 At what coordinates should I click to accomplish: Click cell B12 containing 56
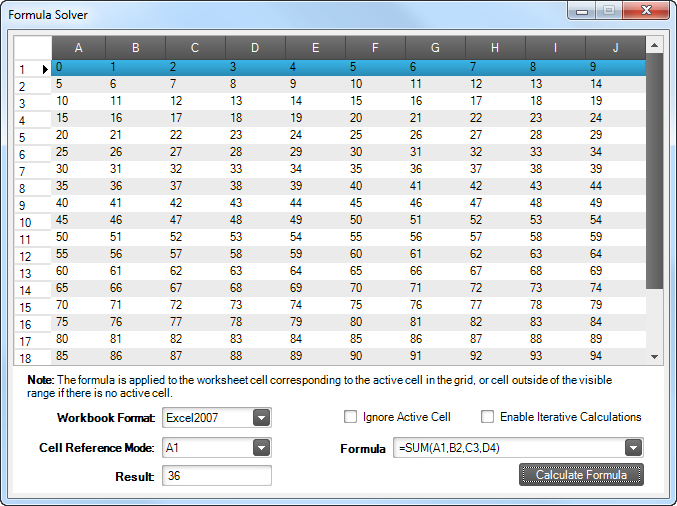click(136, 254)
